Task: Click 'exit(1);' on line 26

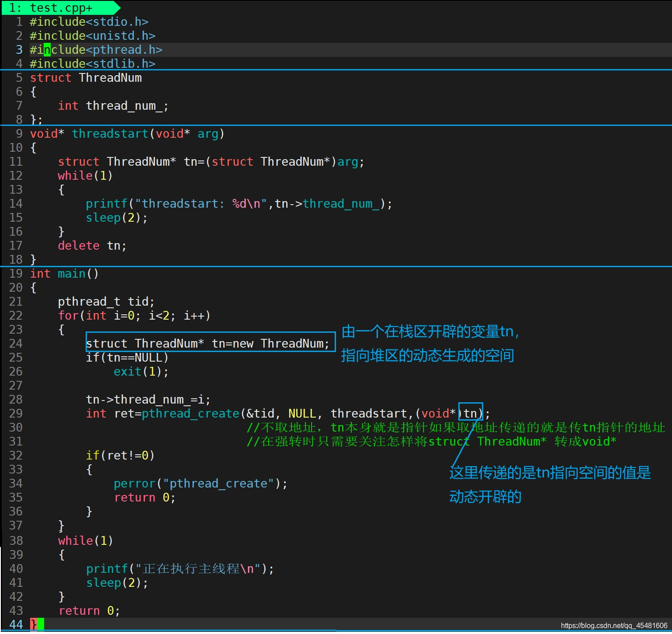Action: click(141, 372)
